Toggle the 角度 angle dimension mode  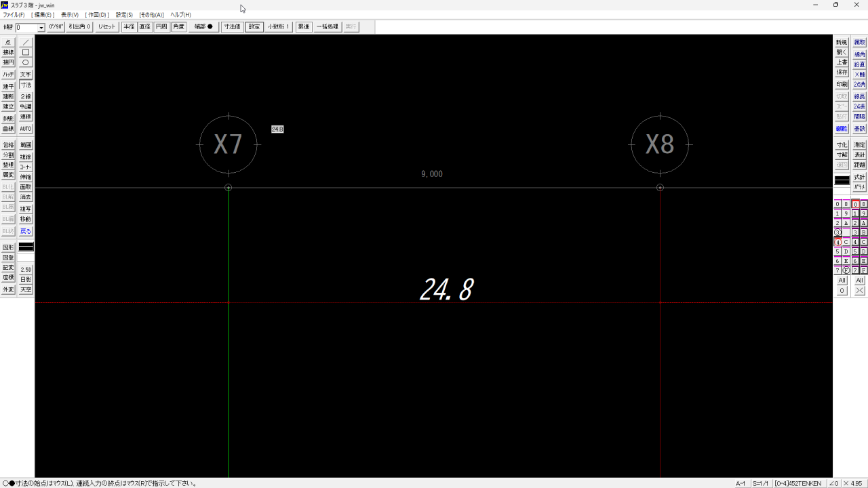178,27
